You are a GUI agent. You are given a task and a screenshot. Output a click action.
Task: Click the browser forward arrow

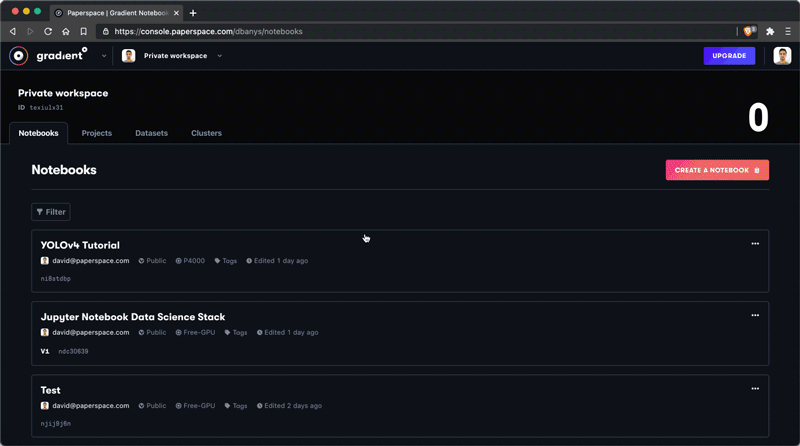[30, 32]
